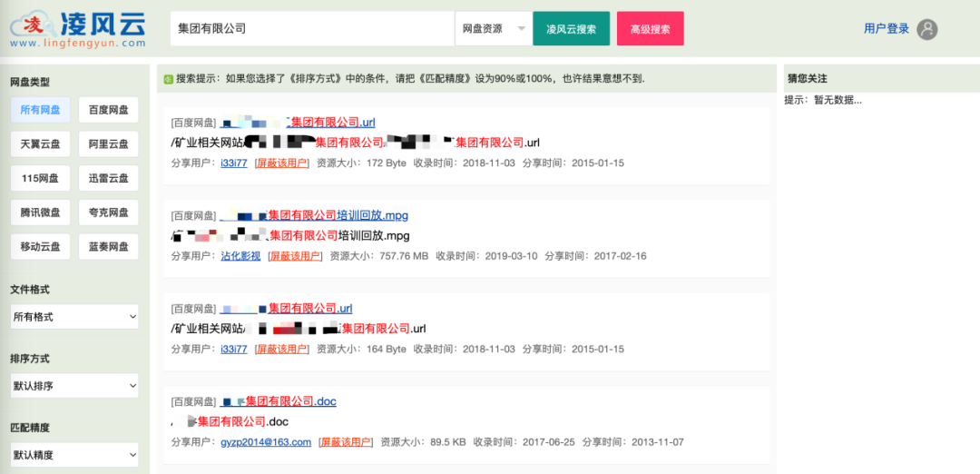Click the 猜您关注 panel heading
Image resolution: width=980 pixels, height=474 pixels.
click(807, 79)
